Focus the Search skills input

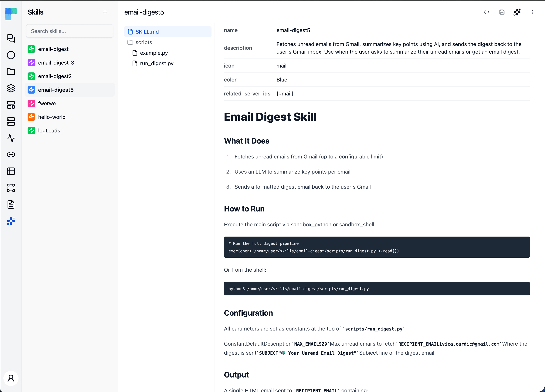pos(69,31)
